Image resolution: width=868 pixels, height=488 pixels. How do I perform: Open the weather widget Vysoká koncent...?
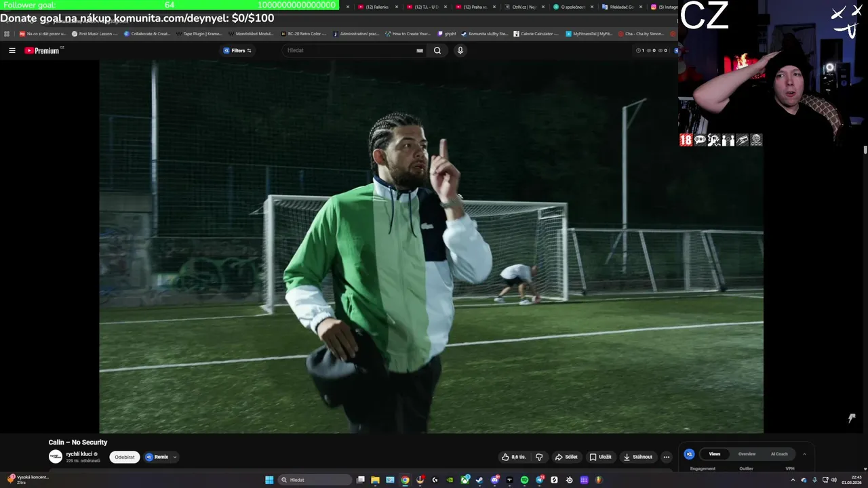tap(27, 479)
